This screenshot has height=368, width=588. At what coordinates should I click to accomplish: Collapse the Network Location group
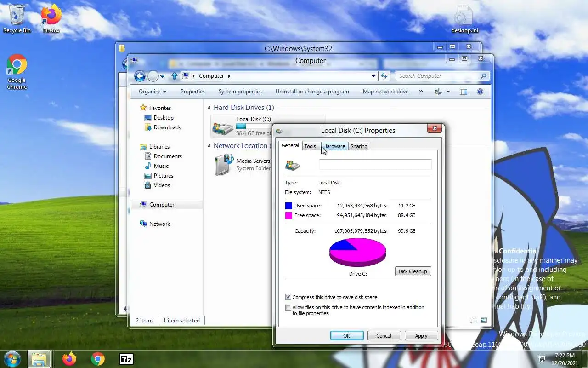pyautogui.click(x=209, y=146)
